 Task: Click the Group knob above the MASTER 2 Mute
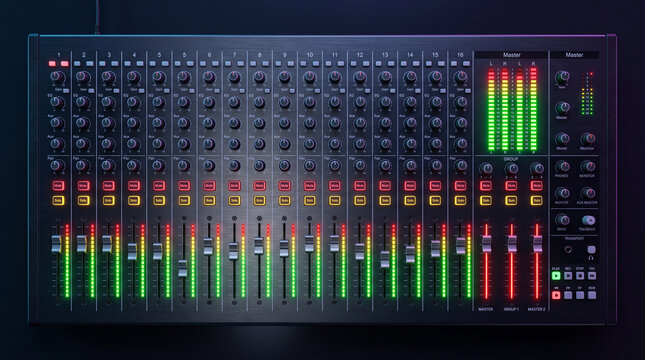click(x=537, y=169)
